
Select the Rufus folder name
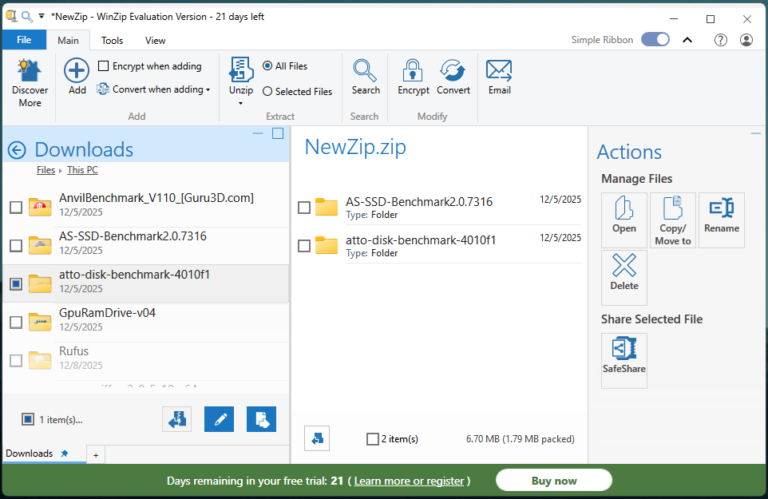coord(74,351)
